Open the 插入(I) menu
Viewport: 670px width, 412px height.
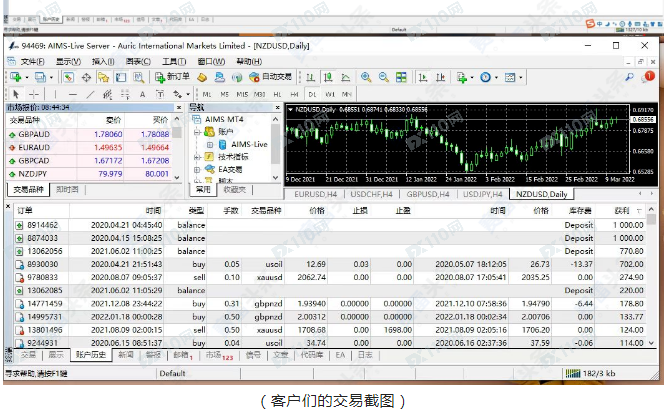pos(103,62)
